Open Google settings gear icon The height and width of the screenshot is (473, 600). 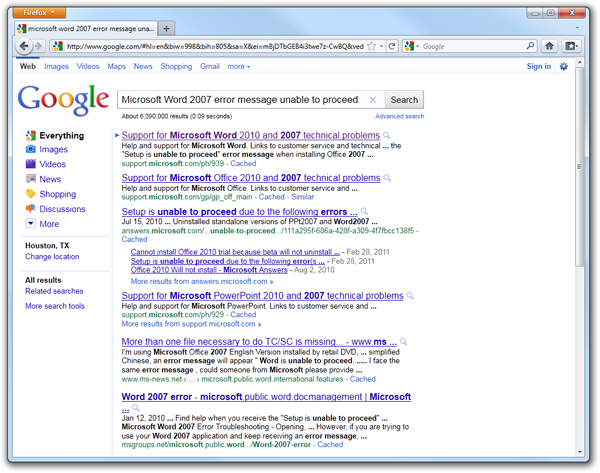[x=564, y=66]
